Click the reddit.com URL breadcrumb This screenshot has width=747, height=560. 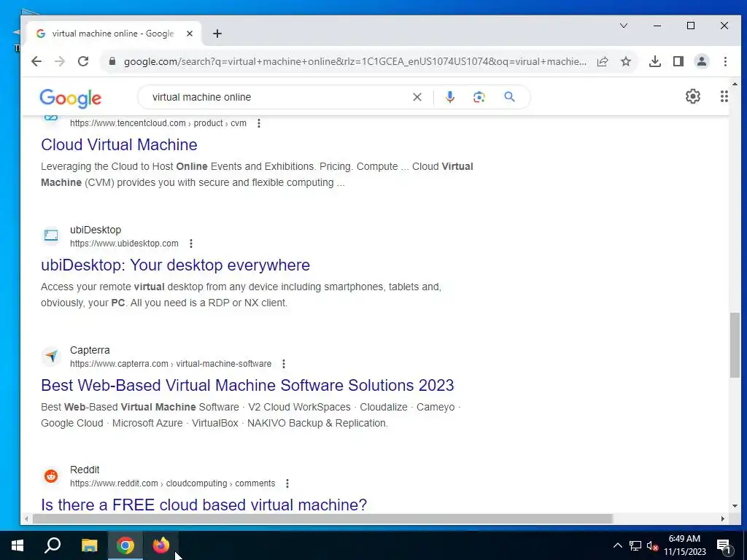point(172,483)
